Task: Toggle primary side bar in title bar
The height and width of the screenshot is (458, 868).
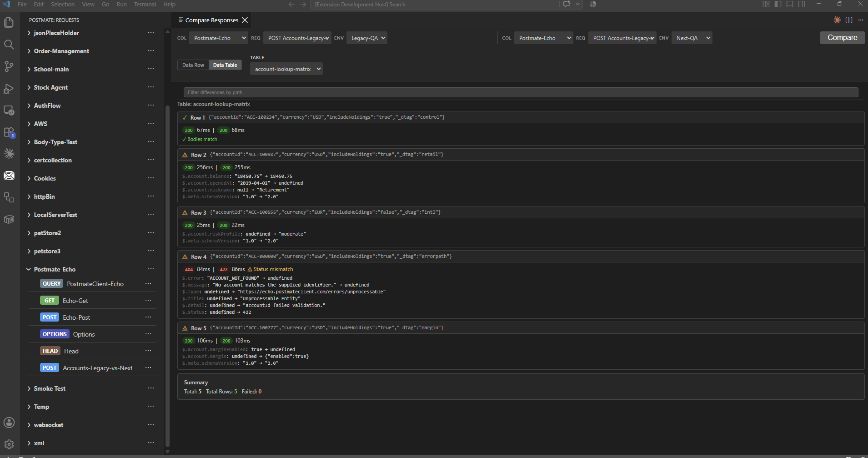Action: click(778, 4)
